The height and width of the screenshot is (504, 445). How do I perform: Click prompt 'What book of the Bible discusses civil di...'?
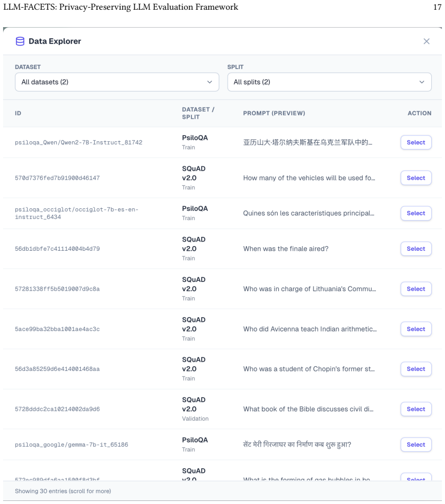click(x=308, y=409)
